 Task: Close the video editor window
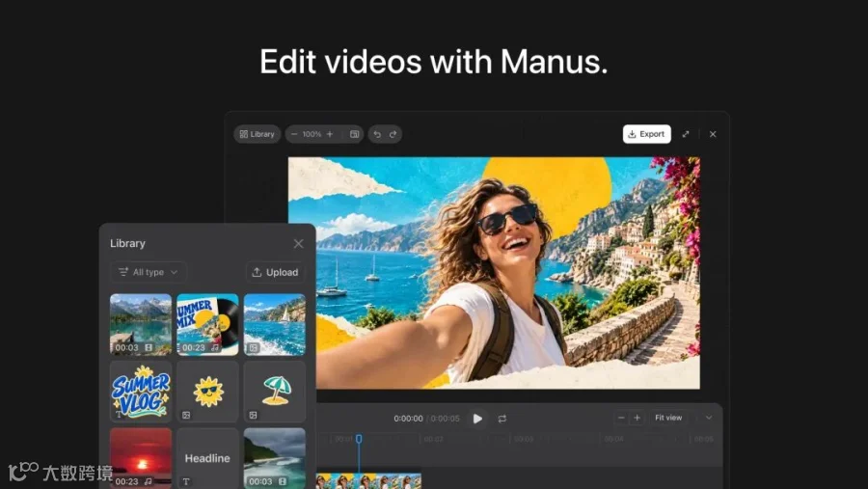[713, 134]
